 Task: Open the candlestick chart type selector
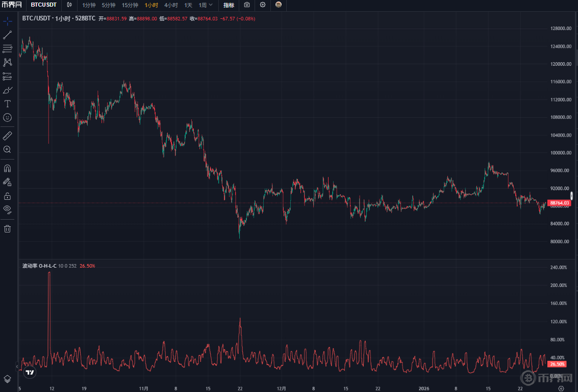pos(69,5)
